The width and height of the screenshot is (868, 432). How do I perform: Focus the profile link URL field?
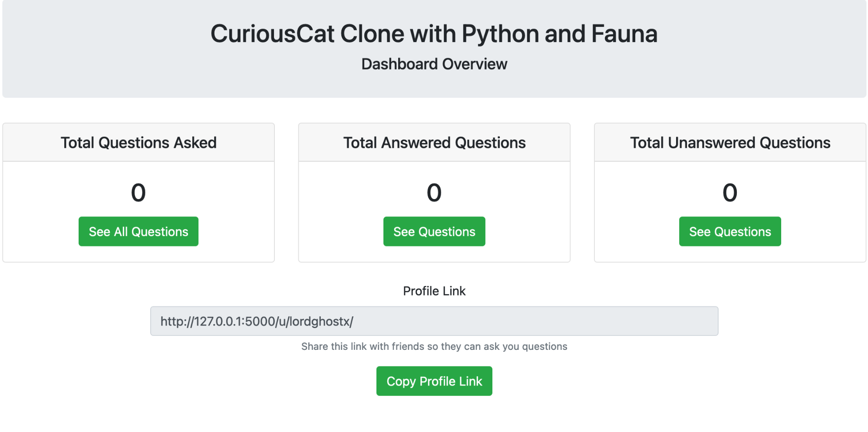coord(434,321)
